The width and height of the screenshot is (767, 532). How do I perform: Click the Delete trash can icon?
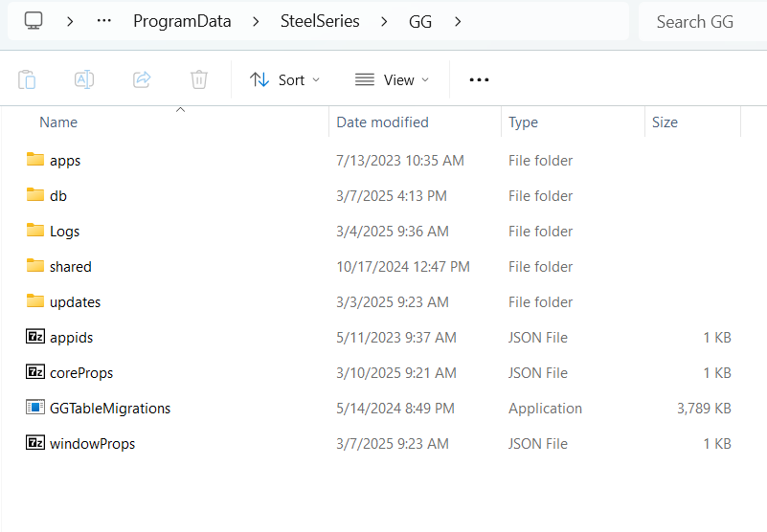(x=199, y=79)
